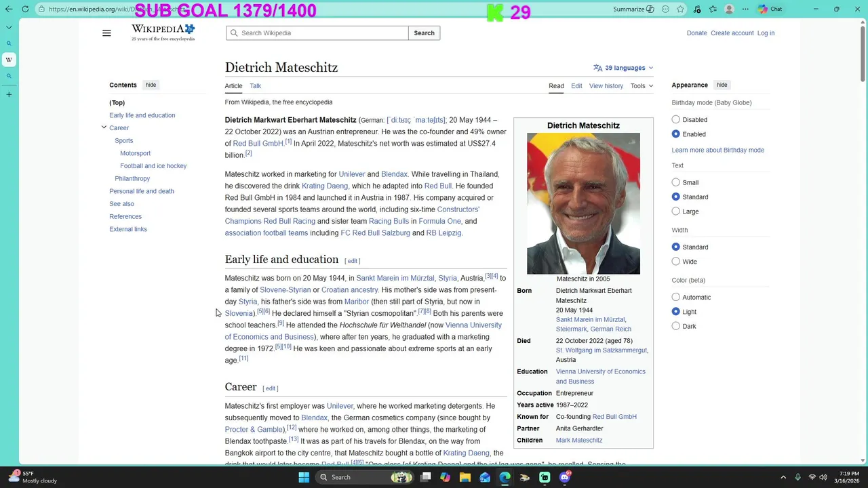Screen dimensions: 868x488
Task: Click the Wikipedia W tab in the vertical tab bar
Action: [9, 60]
